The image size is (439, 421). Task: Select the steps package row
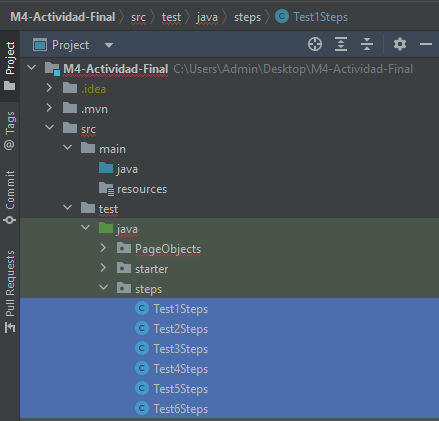click(x=229, y=289)
